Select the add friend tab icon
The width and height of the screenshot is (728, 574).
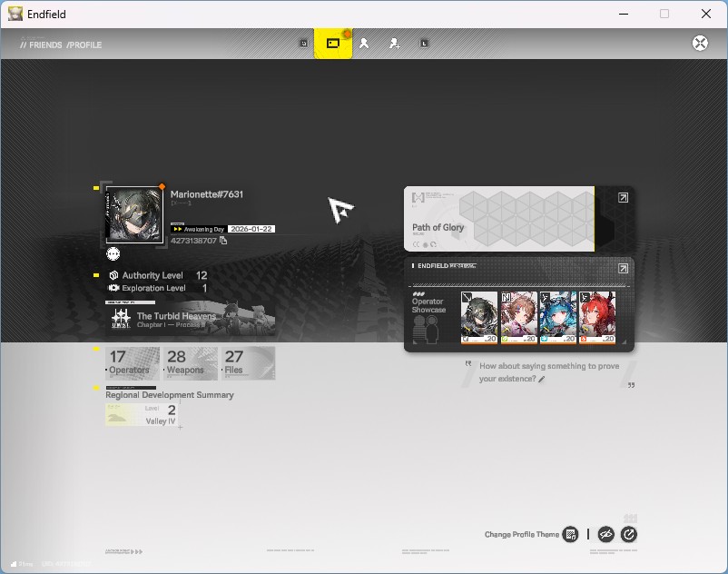point(394,44)
